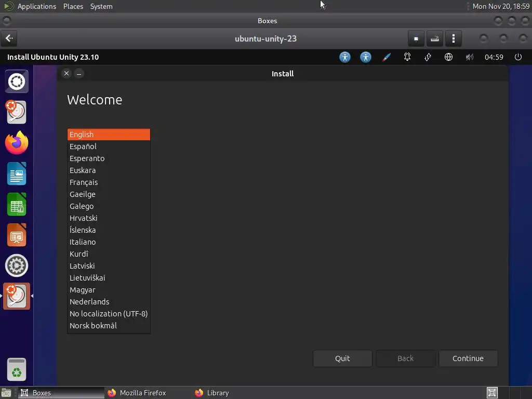Screen dimensions: 532x399
Task: Switch to Boxes in the taskbar
Action: point(61,393)
